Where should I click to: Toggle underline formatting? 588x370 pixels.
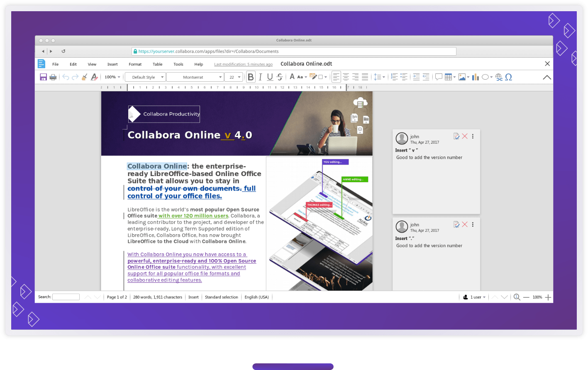click(270, 77)
